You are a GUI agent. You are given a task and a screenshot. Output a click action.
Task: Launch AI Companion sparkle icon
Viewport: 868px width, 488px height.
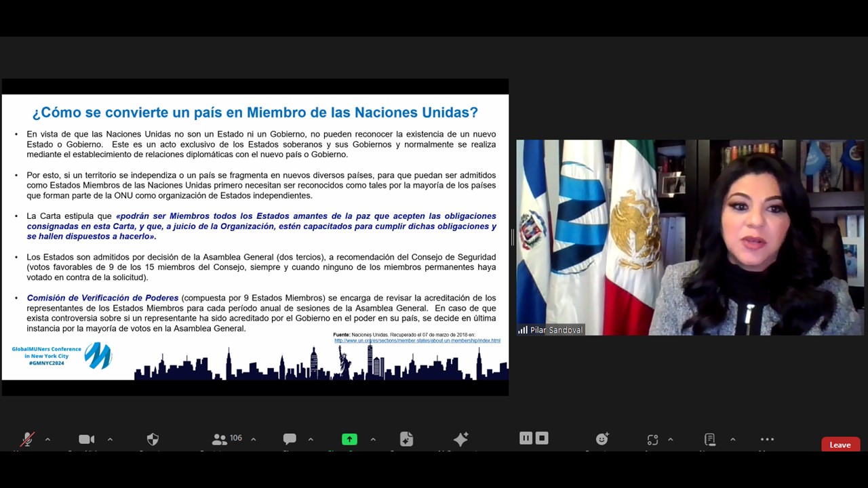460,439
